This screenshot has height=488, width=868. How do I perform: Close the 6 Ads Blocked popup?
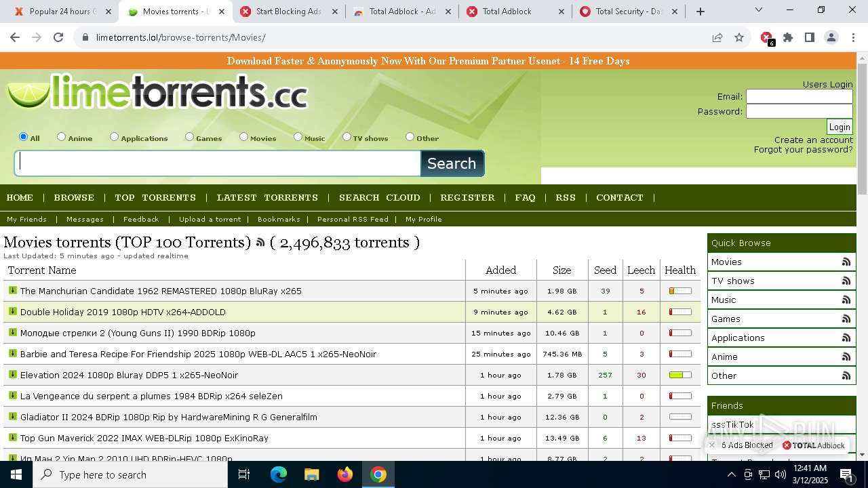coord(711,445)
